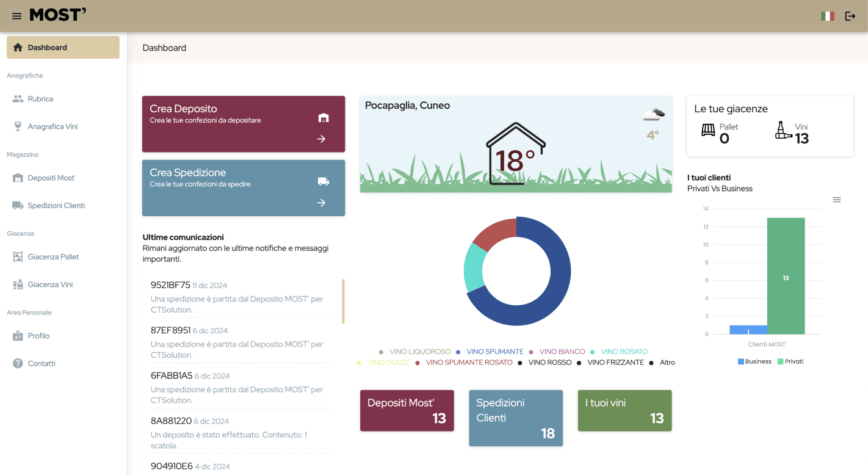Screen dimensions: 868x475
Task: Open Depositi Most' in sidebar
Action: coord(51,178)
